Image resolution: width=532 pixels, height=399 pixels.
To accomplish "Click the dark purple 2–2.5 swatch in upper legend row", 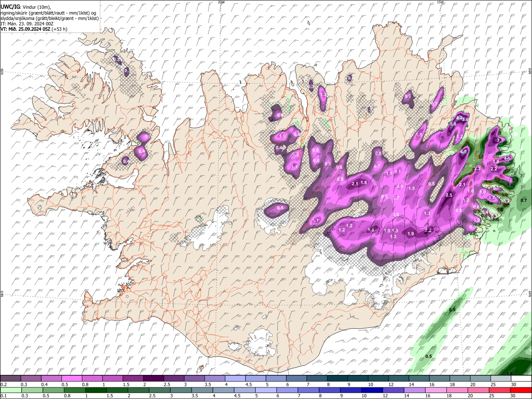I will [x=154, y=379].
